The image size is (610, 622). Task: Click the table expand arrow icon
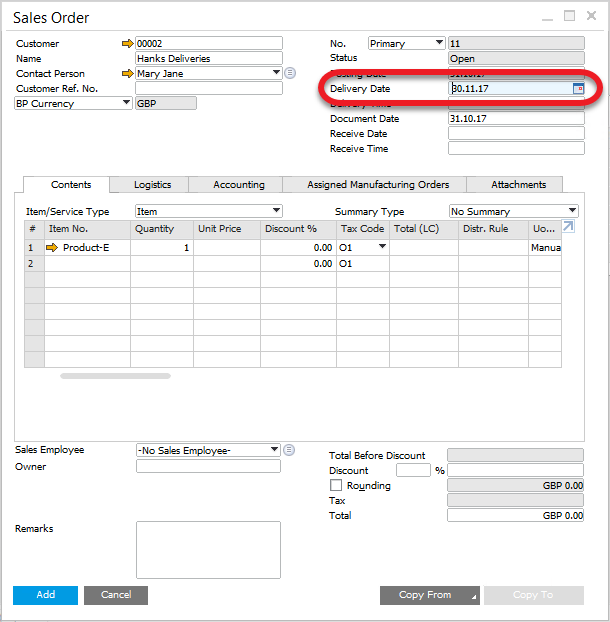point(569,228)
